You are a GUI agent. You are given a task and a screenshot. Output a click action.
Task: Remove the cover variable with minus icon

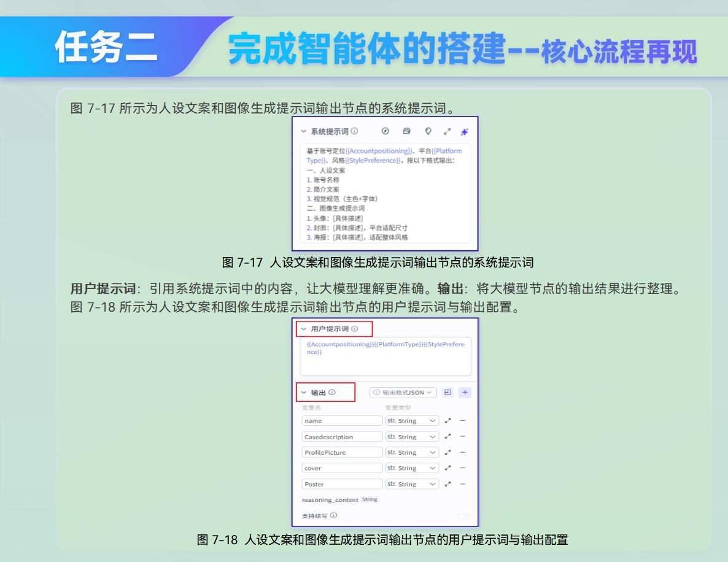pos(463,468)
